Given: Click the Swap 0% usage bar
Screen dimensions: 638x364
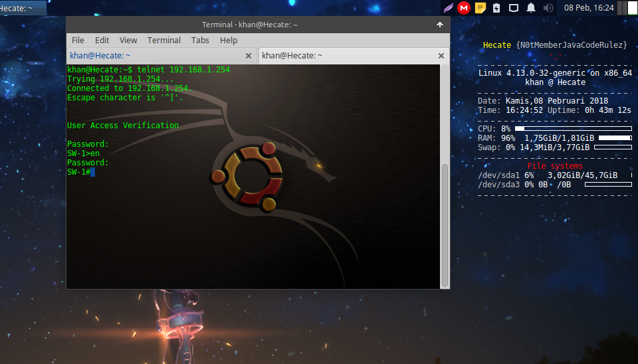Looking at the screenshot, I should 613,147.
